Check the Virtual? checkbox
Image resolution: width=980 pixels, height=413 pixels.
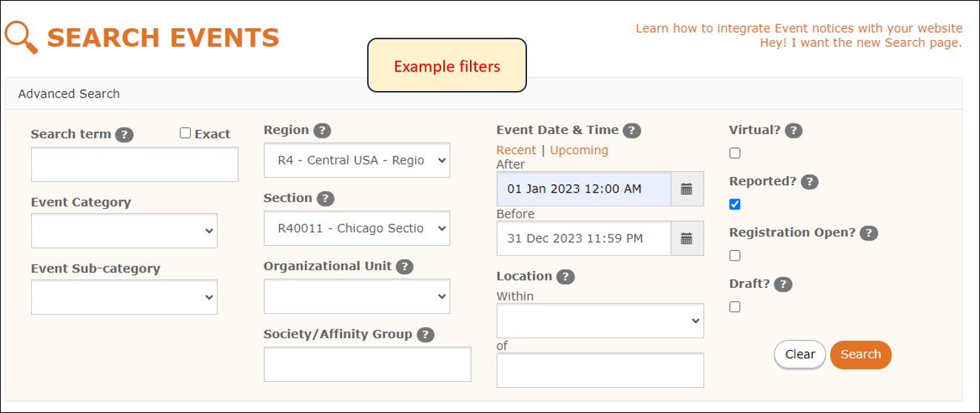[x=734, y=153]
